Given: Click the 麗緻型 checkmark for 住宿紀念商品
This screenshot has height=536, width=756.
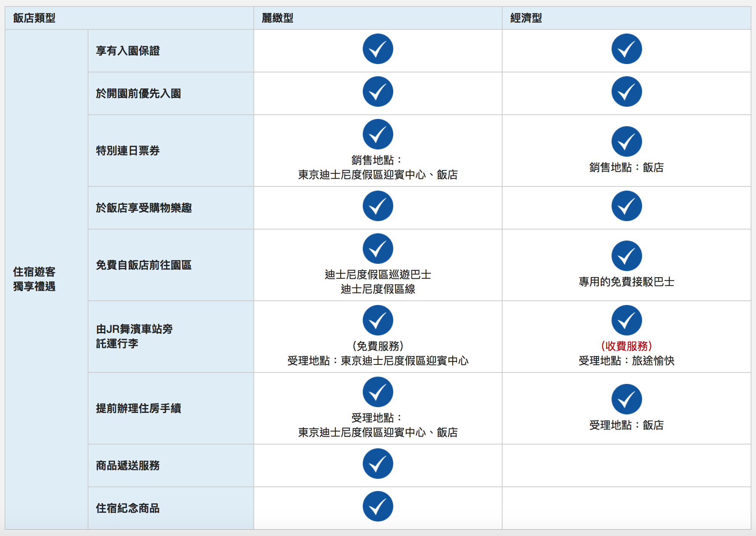Looking at the screenshot, I should pos(378,507).
